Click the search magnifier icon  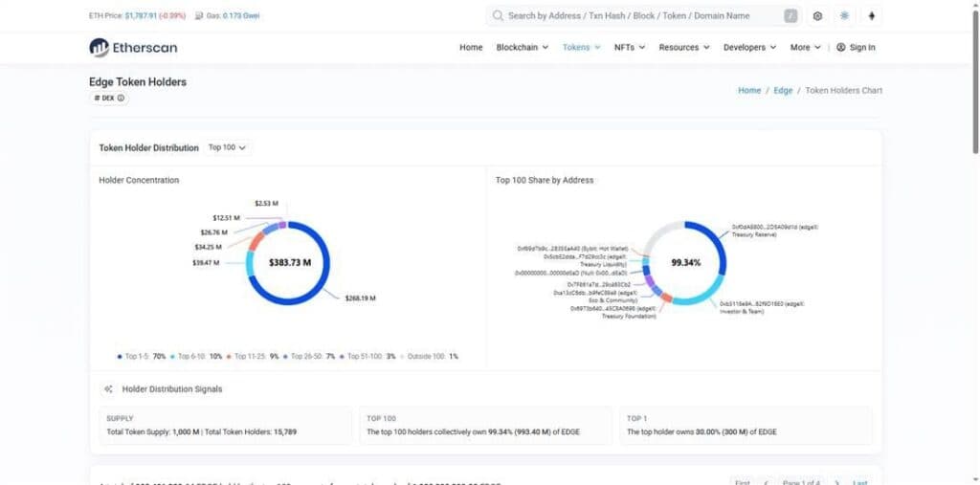tap(498, 15)
